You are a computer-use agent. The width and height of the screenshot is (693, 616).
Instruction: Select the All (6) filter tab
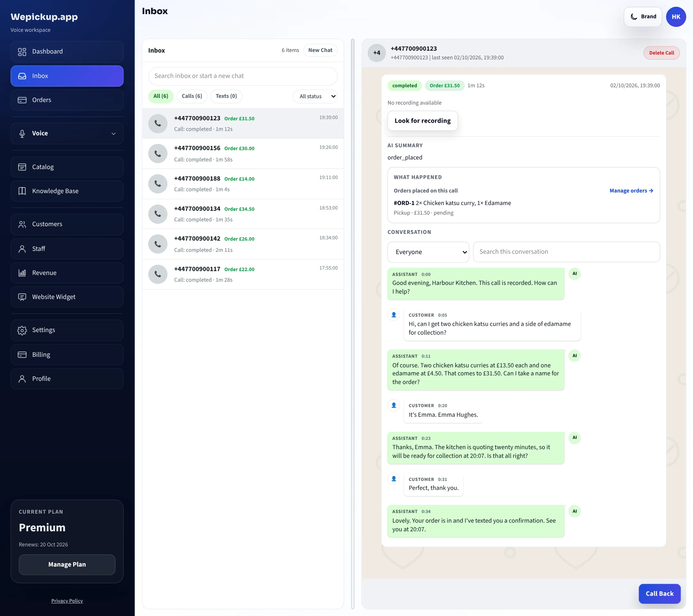pos(161,96)
